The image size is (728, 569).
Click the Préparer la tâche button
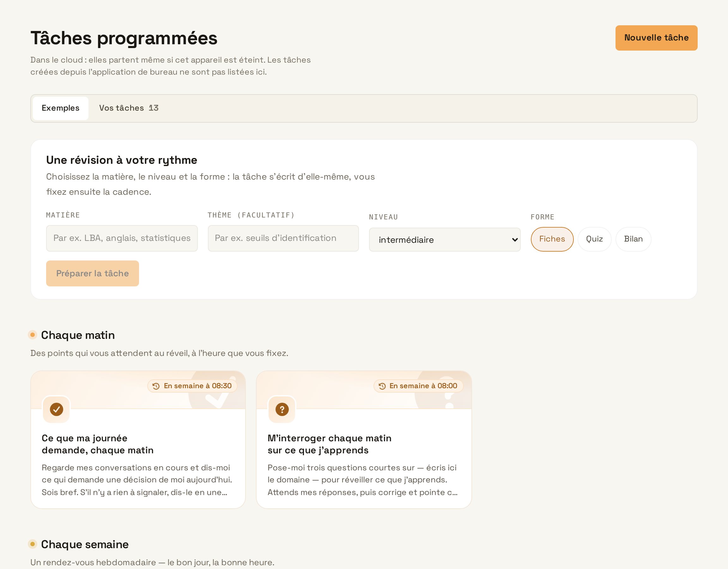click(x=92, y=273)
